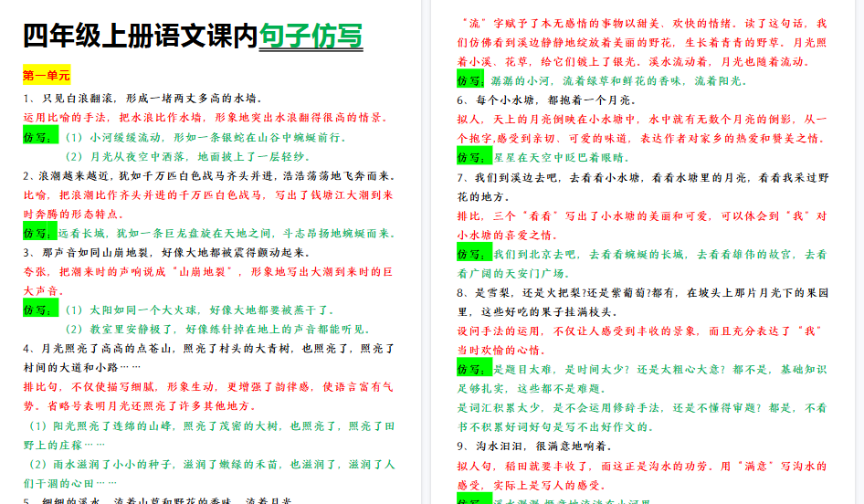
Task: Select the line "(1) 小河缓缓流动，形如一条银蛇"
Action: tap(206, 137)
